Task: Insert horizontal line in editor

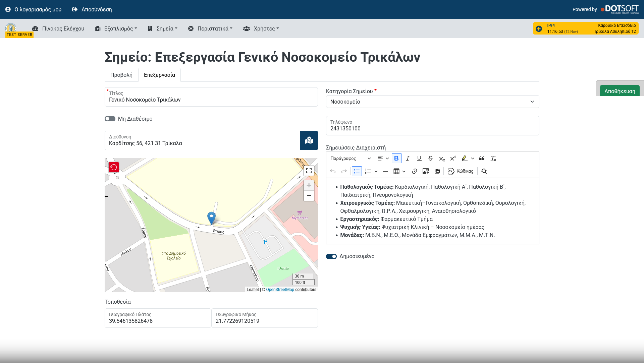Action: click(x=385, y=171)
